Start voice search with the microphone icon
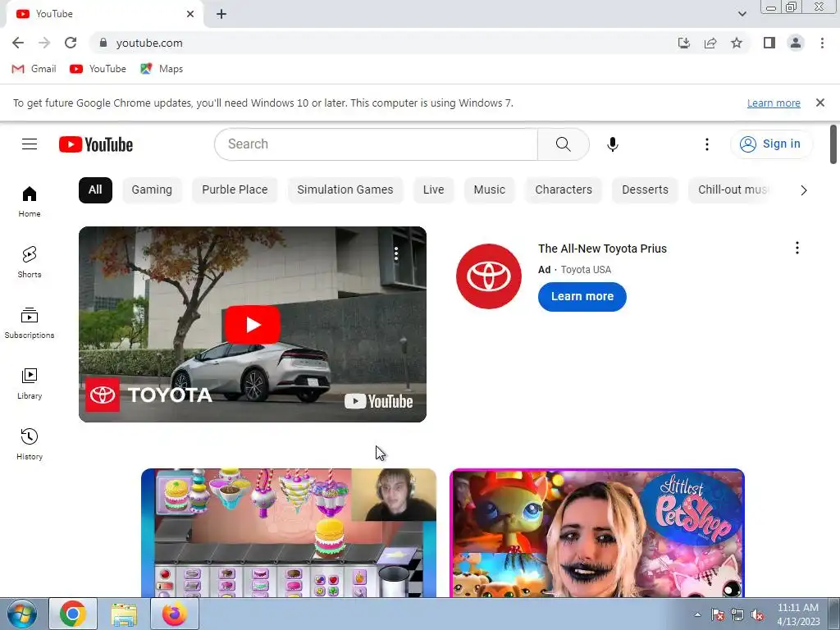This screenshot has height=630, width=840. coord(612,144)
